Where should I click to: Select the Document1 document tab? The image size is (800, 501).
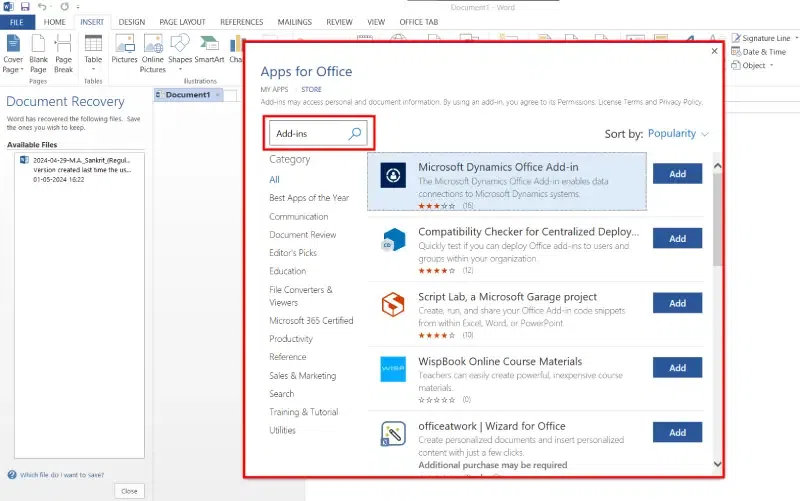188,95
